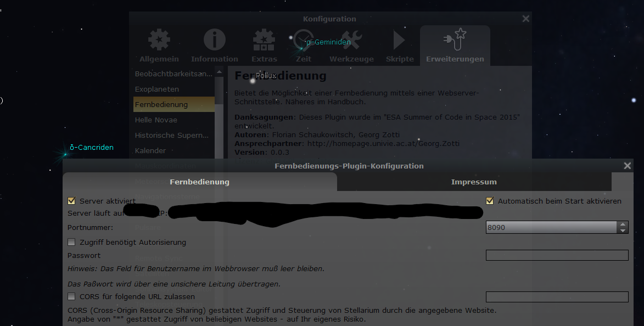Select the Erweiterungen plugin tab
The image size is (644, 326).
pyautogui.click(x=455, y=46)
